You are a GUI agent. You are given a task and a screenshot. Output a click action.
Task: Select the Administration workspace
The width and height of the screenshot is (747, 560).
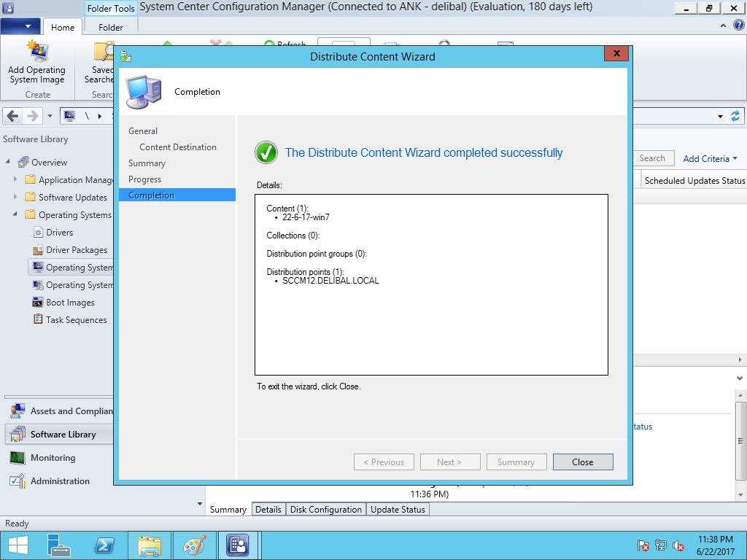[60, 481]
